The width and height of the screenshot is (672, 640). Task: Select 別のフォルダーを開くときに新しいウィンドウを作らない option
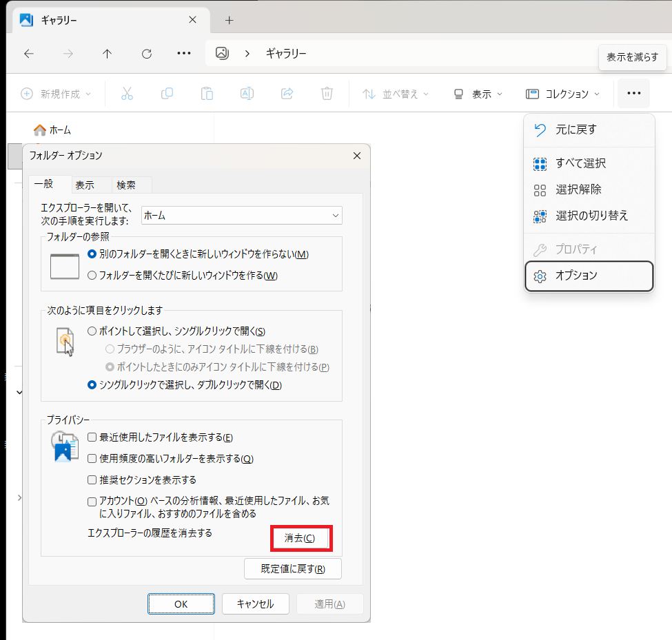(198, 254)
